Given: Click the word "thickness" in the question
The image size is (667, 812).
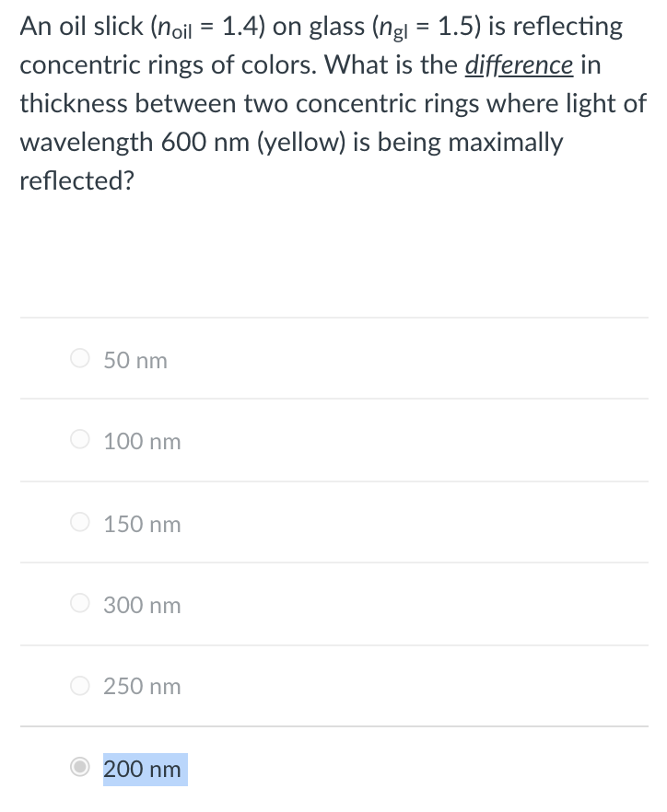Looking at the screenshot, I should pyautogui.click(x=74, y=103).
